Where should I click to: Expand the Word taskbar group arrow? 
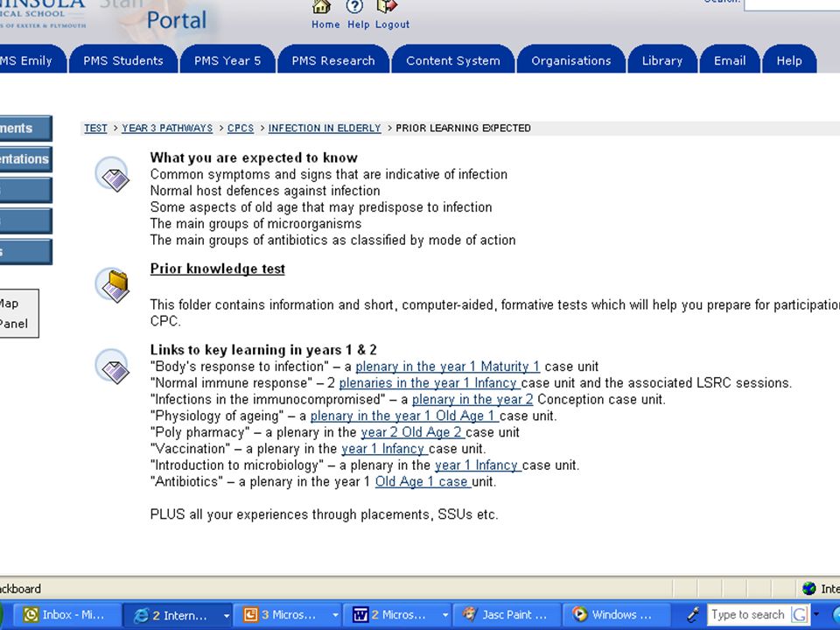click(445, 615)
